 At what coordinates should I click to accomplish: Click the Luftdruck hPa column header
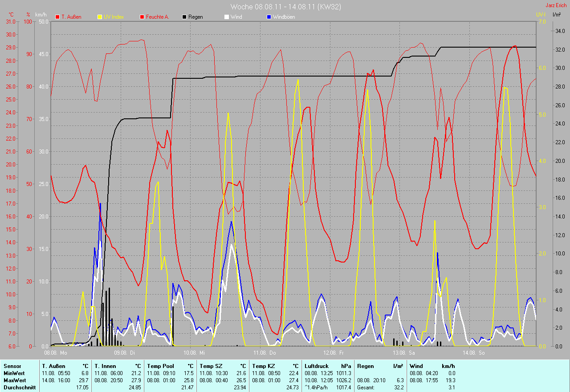(317, 366)
